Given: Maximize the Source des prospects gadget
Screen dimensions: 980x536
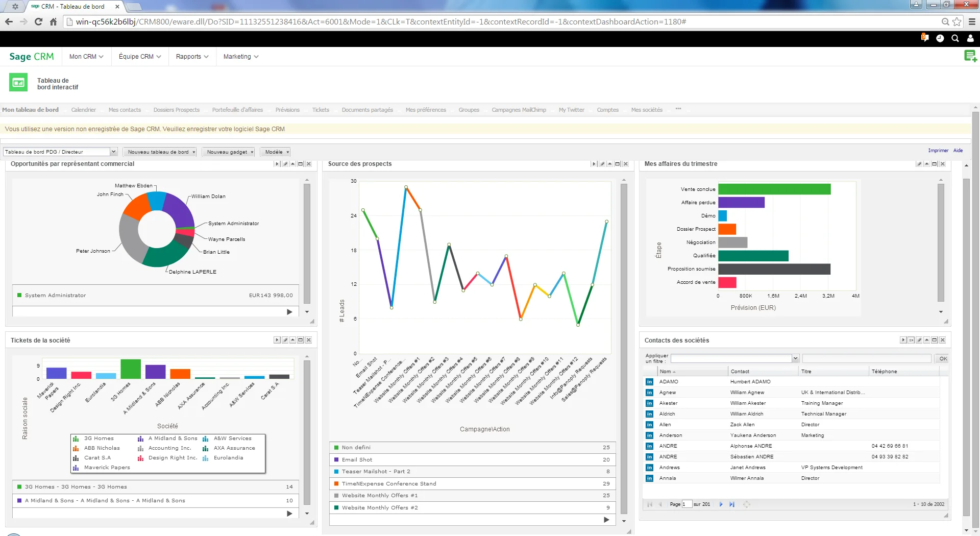Looking at the screenshot, I should (618, 164).
